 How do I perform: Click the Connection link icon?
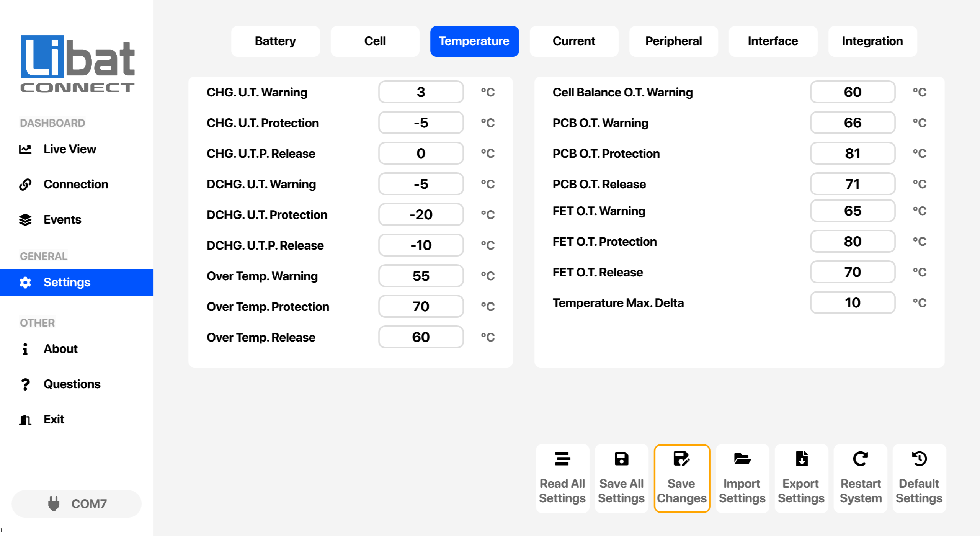coord(25,184)
